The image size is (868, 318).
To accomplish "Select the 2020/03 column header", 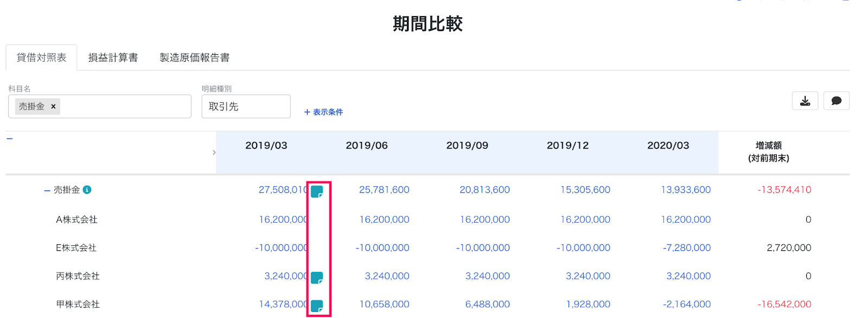I will 668,145.
